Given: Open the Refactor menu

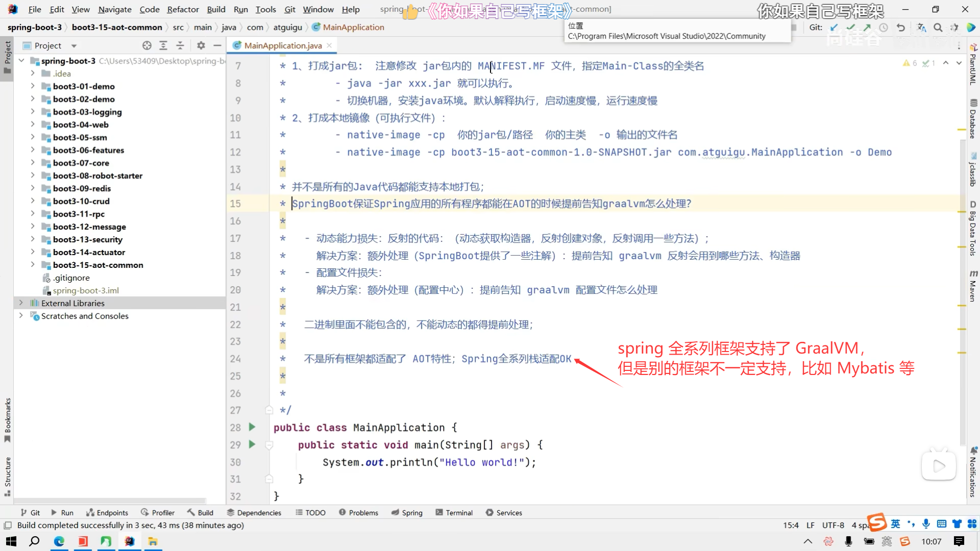Looking at the screenshot, I should [183, 9].
